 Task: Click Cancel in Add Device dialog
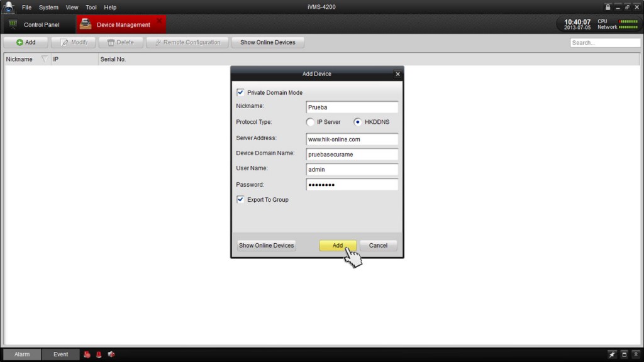click(378, 246)
